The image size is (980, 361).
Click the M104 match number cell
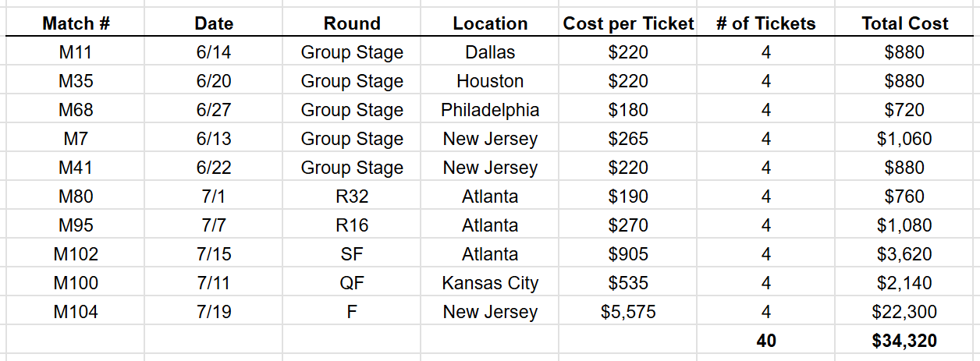pos(76,312)
